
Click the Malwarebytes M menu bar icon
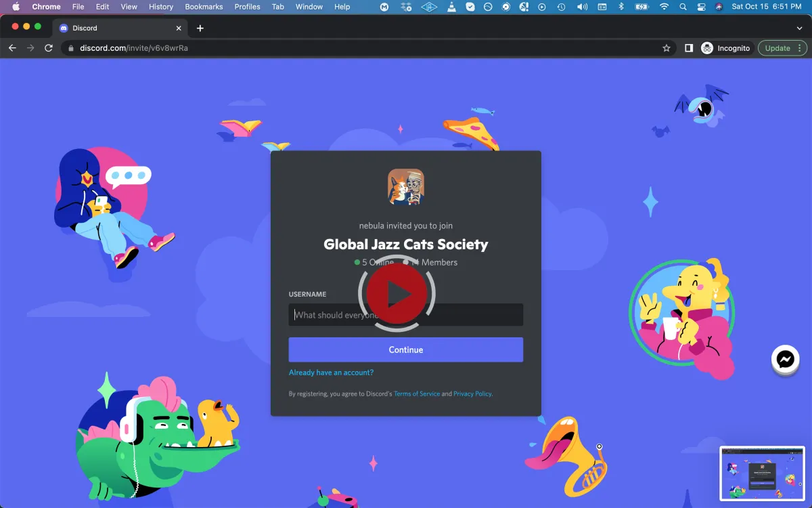pos(384,7)
